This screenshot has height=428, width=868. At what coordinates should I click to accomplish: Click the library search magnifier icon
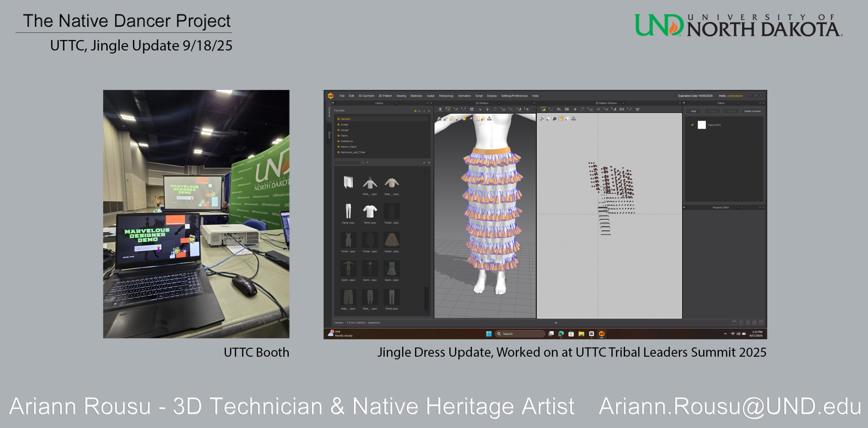coord(363,163)
